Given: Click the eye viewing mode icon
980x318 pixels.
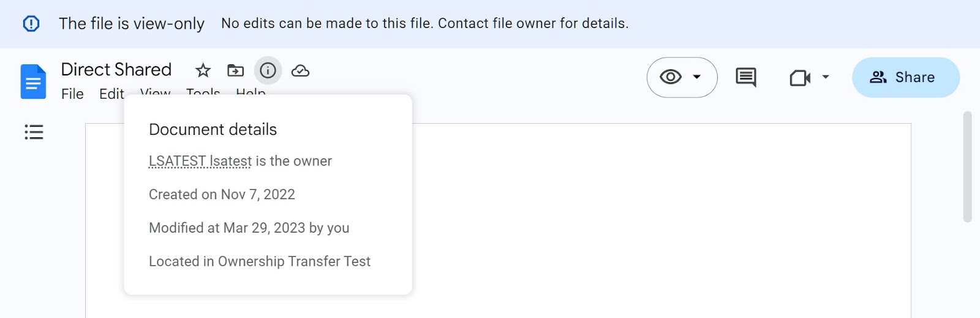Looking at the screenshot, I should coord(671,77).
